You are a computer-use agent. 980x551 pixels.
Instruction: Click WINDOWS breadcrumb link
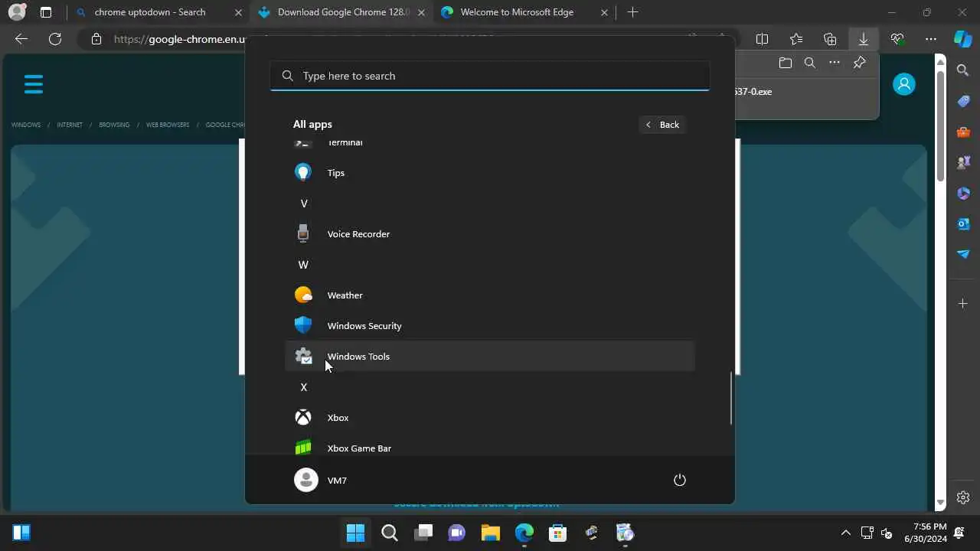tap(26, 125)
